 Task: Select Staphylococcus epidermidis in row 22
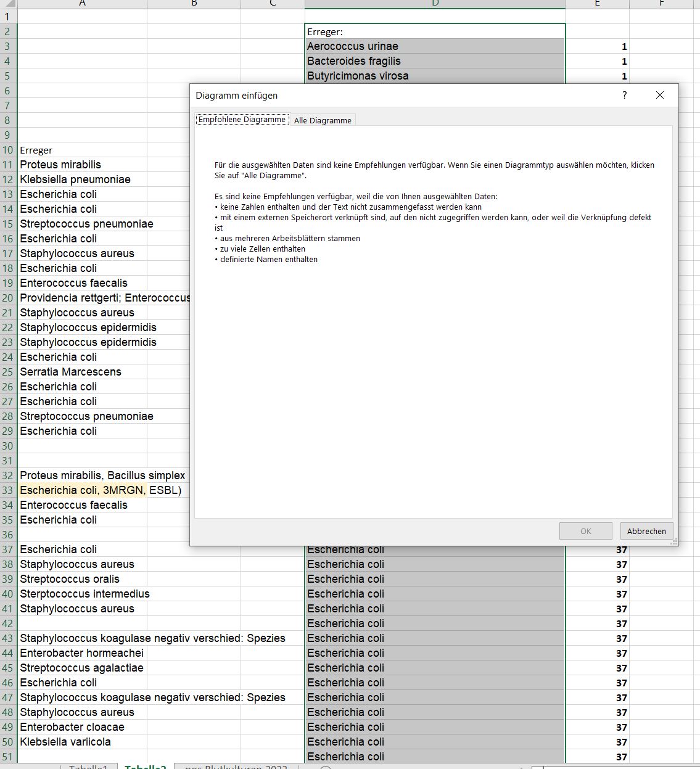coord(82,327)
